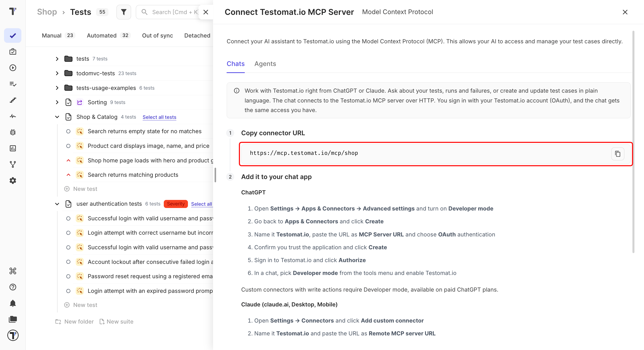Viewport: 644px width, 350px height.
Task: Open the Analytics chart icon in the sidebar
Action: (13, 148)
